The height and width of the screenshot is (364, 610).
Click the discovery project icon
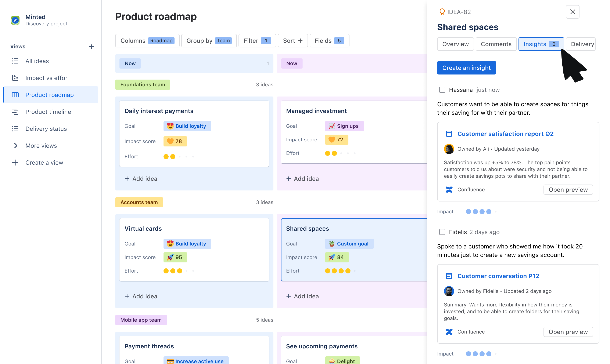point(15,19)
